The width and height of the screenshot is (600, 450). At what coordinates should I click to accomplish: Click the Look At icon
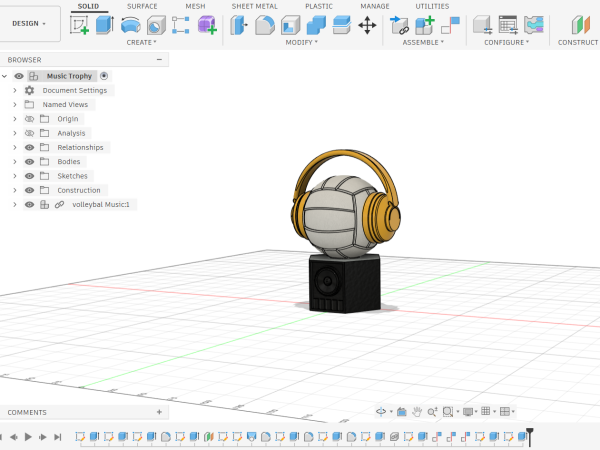(401, 412)
